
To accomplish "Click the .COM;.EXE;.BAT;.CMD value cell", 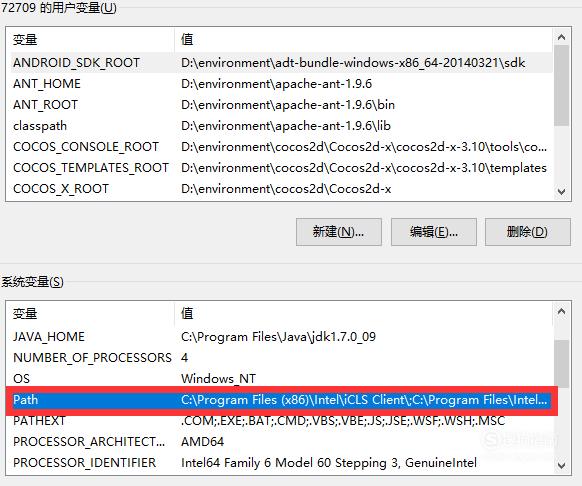I will [343, 421].
